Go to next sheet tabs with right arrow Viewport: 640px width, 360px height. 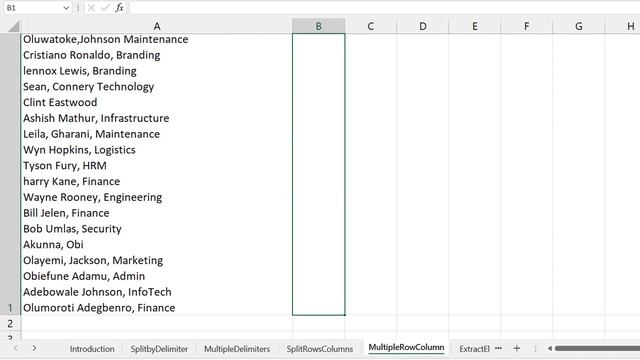(34, 348)
